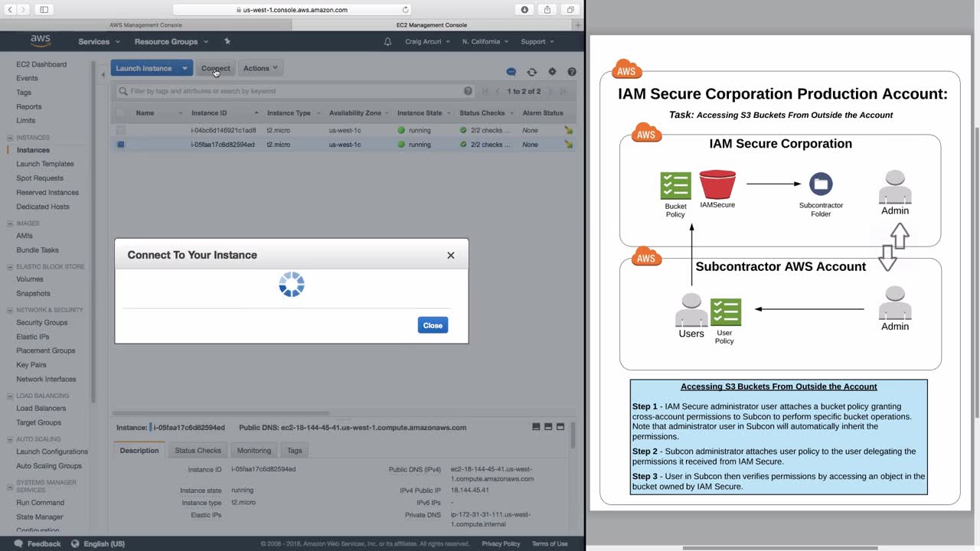Open the Description tab
980x551 pixels.
139,451
